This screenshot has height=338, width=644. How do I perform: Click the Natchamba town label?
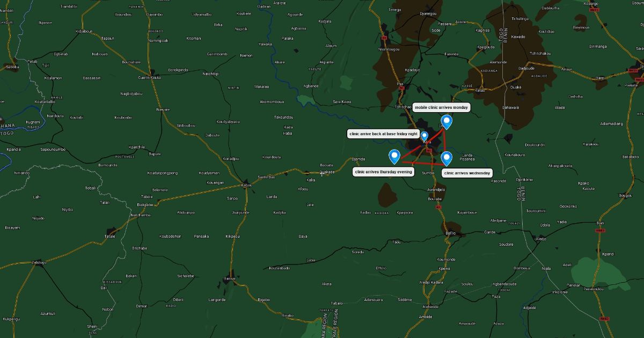pyautogui.click(x=141, y=215)
